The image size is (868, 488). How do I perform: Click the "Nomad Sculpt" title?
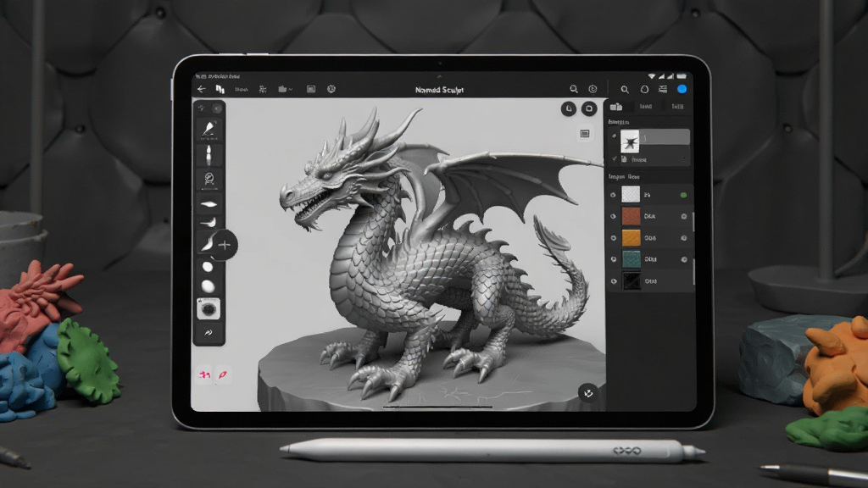[x=440, y=90]
